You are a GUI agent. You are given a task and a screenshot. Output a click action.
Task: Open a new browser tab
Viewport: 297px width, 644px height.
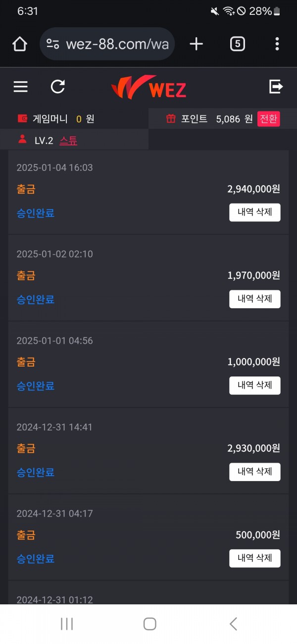pyautogui.click(x=197, y=44)
